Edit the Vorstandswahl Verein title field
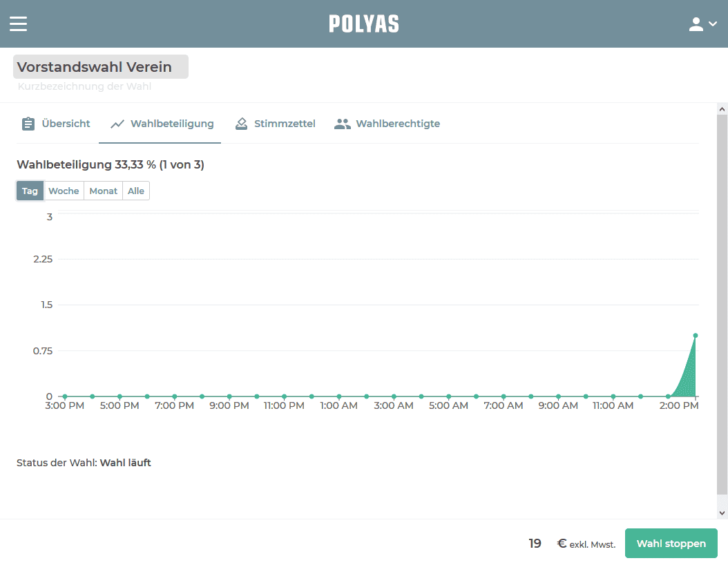 [x=100, y=67]
